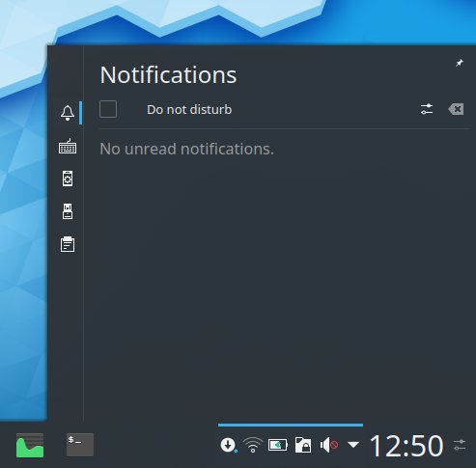Enable the Do not disturb checkbox
This screenshot has width=476, height=468.
coord(108,109)
